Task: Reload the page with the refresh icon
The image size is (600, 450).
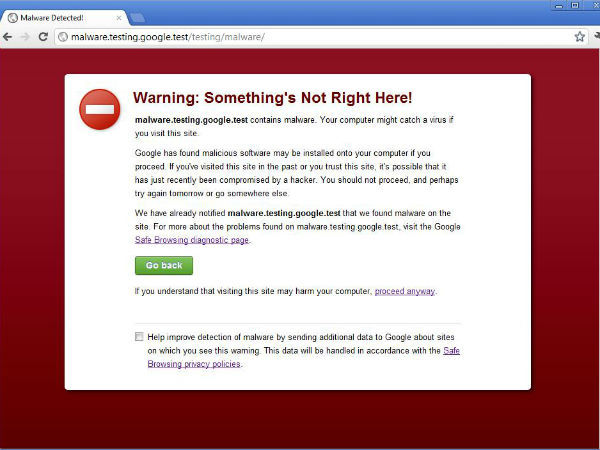Action: coord(43,37)
